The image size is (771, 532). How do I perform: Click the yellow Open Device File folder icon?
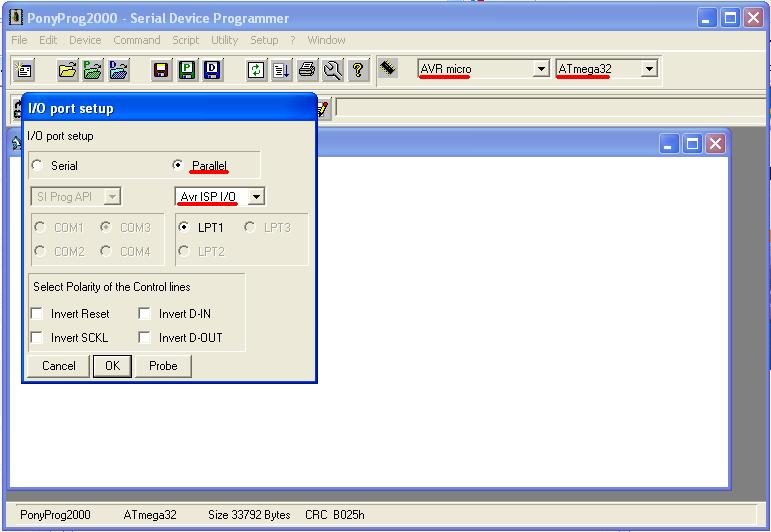[67, 70]
